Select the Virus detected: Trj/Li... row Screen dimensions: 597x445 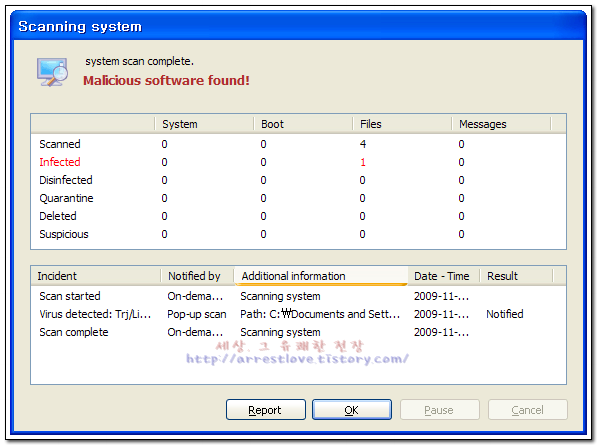point(298,314)
